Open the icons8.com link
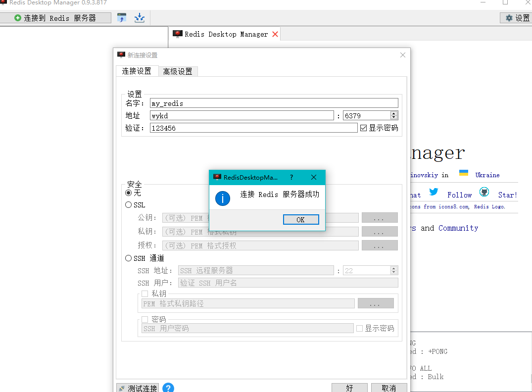 coord(454,207)
